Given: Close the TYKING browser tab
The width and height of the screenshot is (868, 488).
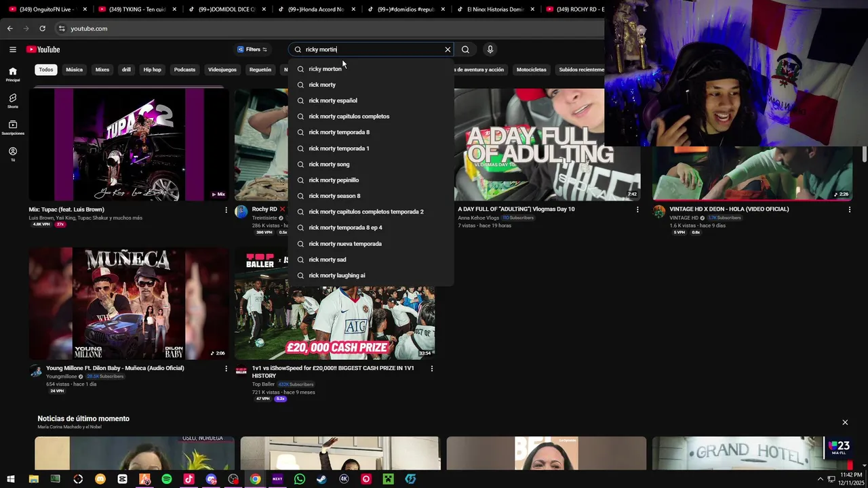Looking at the screenshot, I should [174, 9].
